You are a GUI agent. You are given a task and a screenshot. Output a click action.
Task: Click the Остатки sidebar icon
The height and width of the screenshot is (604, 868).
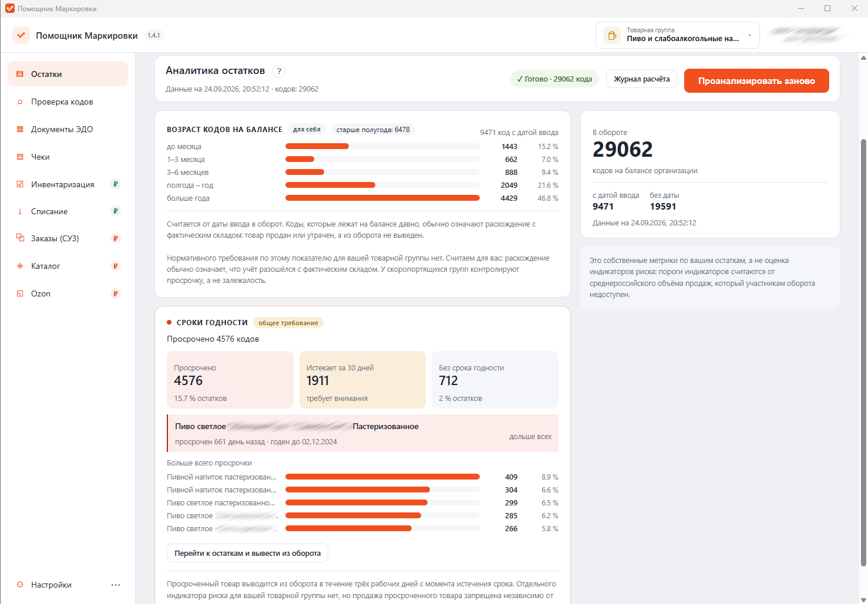coord(20,74)
